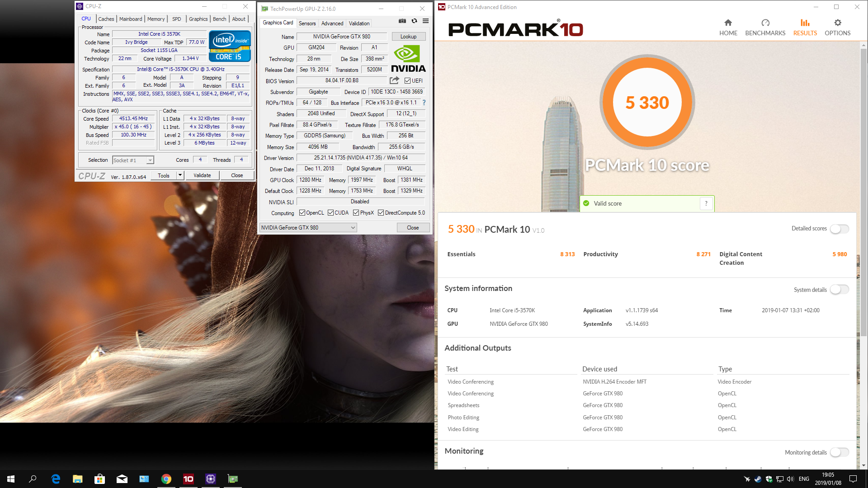Viewport: 868px width, 488px height.
Task: Switch to GPU-Z taskbar icon
Action: (x=232, y=479)
